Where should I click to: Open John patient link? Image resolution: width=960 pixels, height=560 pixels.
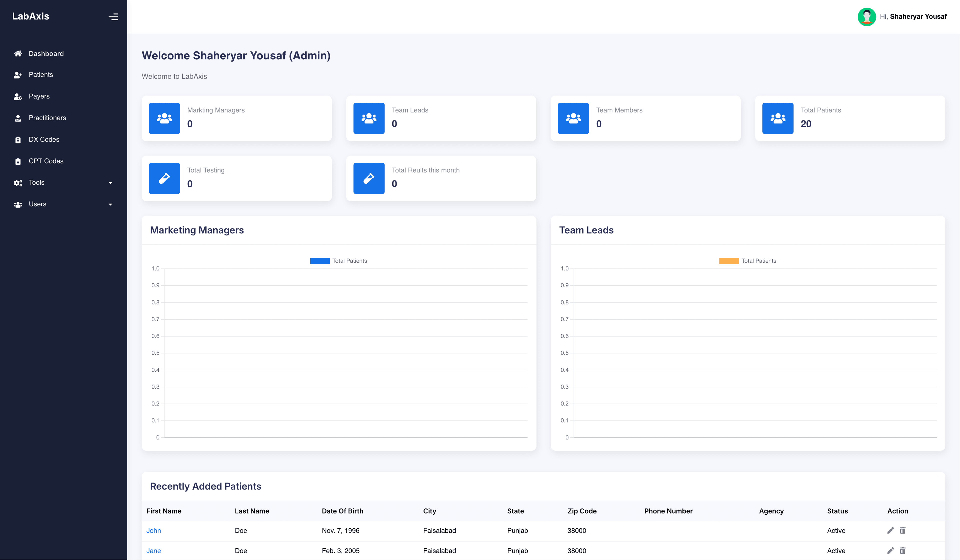153,530
